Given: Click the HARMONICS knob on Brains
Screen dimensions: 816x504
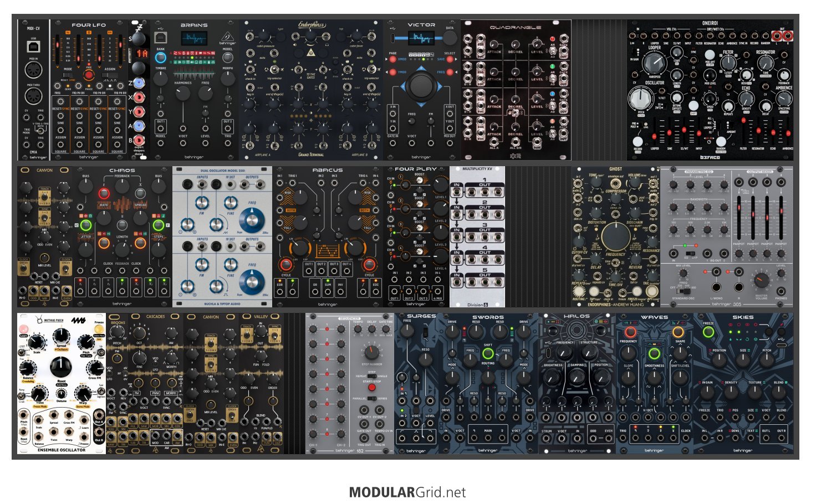Looking at the screenshot, I should [x=183, y=93].
